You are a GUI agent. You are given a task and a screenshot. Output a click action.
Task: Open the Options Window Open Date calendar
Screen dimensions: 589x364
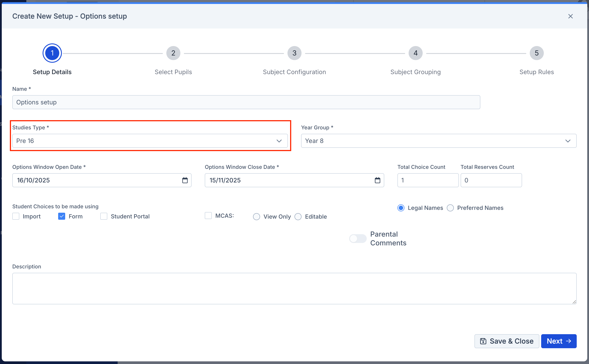(x=185, y=180)
